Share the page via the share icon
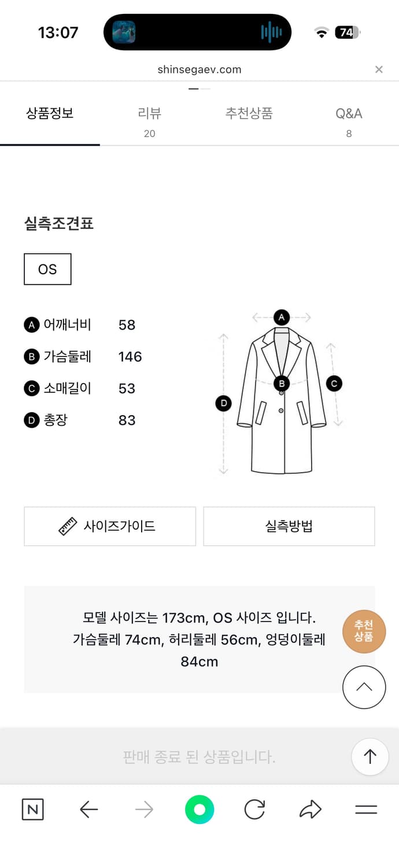This screenshot has height=868, width=399. pyautogui.click(x=310, y=810)
